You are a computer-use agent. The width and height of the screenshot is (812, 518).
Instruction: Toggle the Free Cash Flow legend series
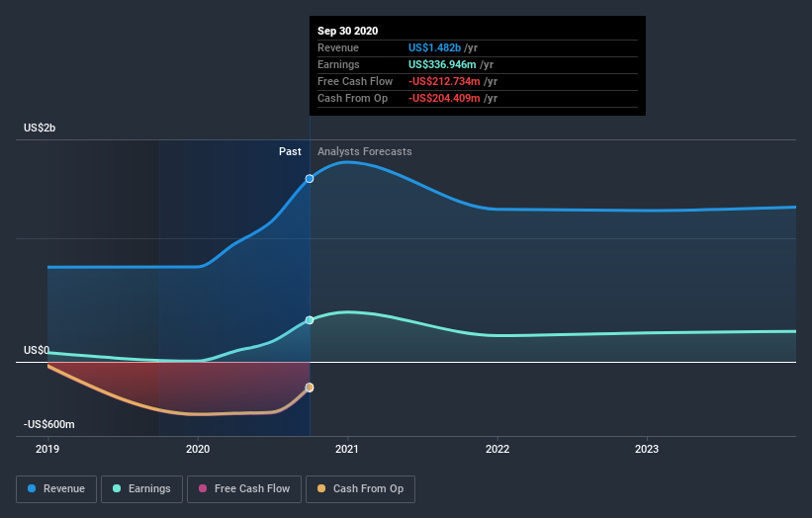[244, 489]
